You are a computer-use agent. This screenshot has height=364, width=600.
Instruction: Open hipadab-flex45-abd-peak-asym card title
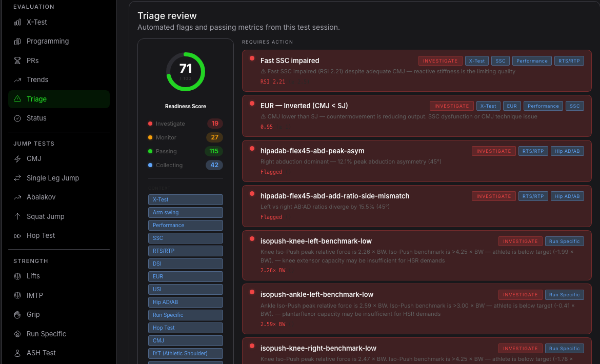(312, 151)
